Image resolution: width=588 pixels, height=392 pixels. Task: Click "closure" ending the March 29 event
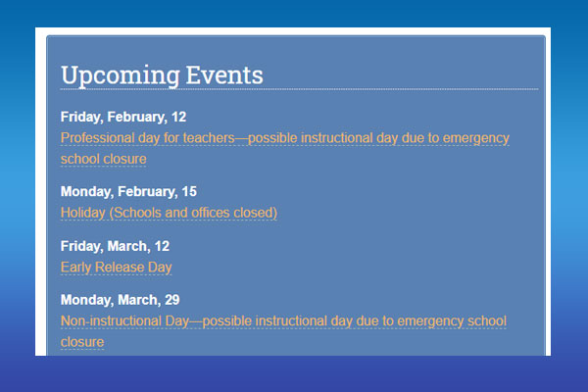(x=82, y=342)
